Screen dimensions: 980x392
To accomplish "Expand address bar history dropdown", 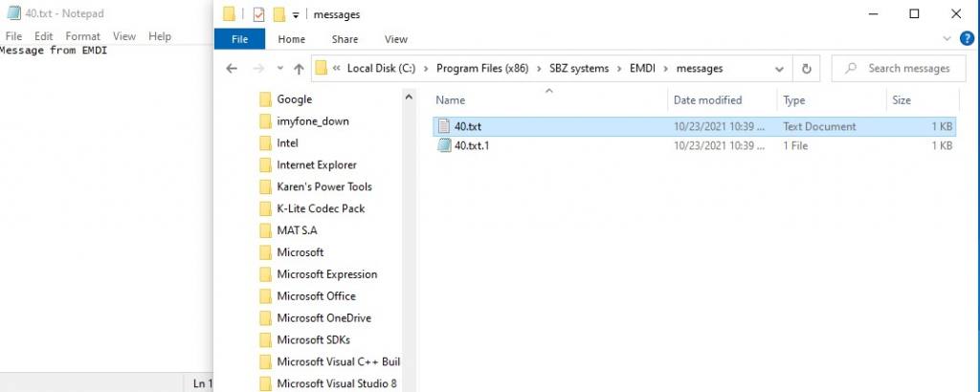I will (x=779, y=69).
